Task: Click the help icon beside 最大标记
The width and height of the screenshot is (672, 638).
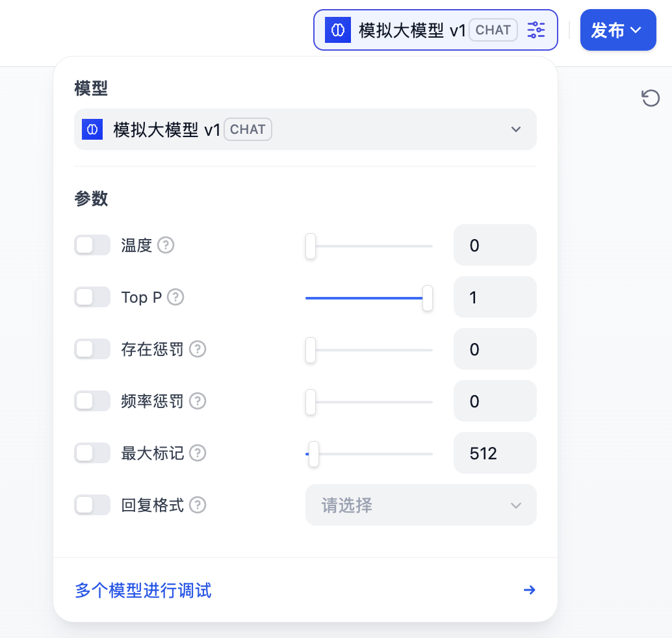Action: pyautogui.click(x=197, y=453)
